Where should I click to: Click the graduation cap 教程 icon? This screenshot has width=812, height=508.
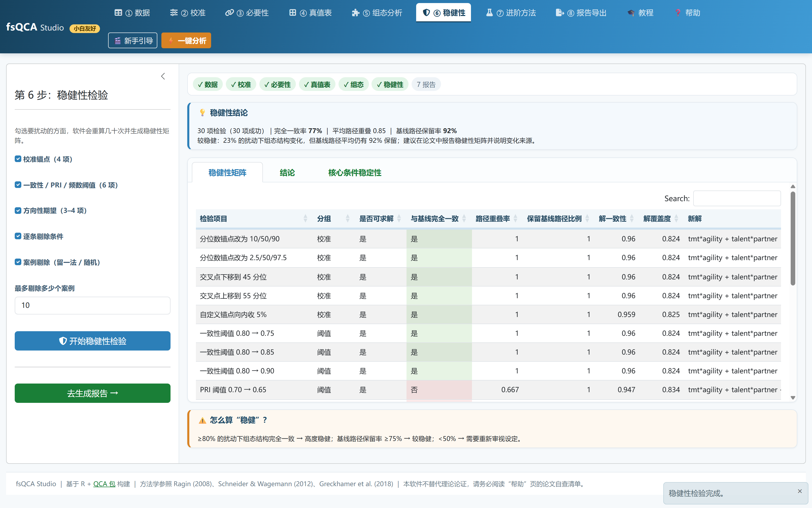(631, 13)
